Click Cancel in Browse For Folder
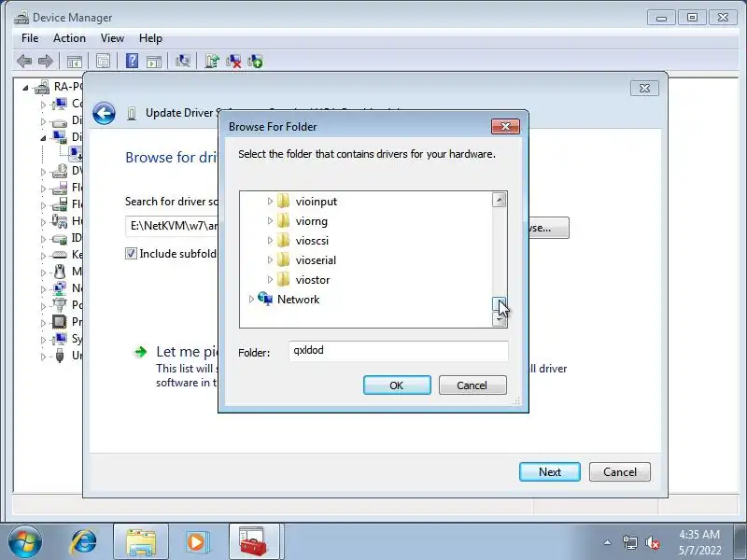747x560 pixels. (x=472, y=385)
